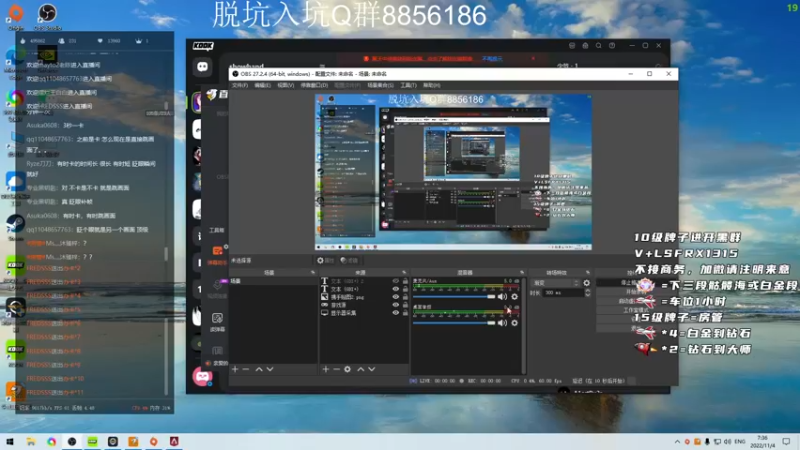Open source properties gear in sources toolbar
Image resolution: width=800 pixels, height=450 pixels.
(x=347, y=369)
